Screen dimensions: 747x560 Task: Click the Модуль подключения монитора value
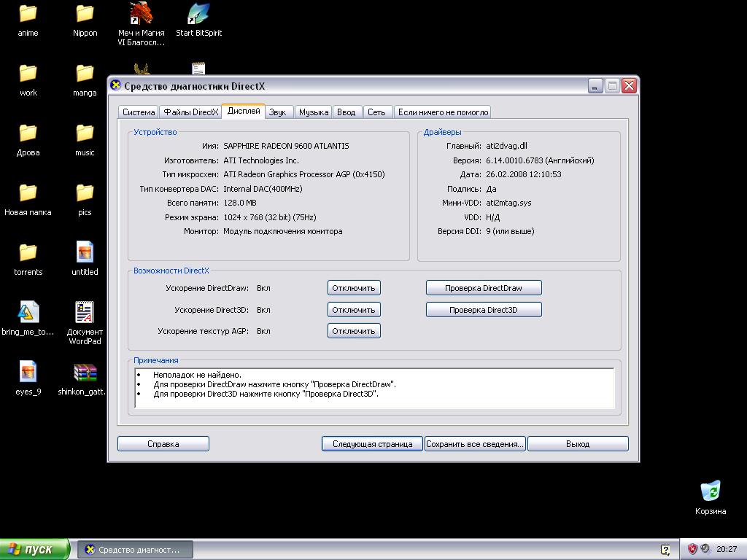282,231
